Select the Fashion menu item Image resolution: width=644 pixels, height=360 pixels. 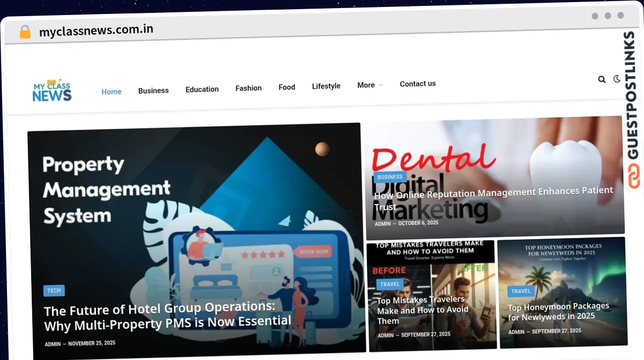[x=248, y=88]
